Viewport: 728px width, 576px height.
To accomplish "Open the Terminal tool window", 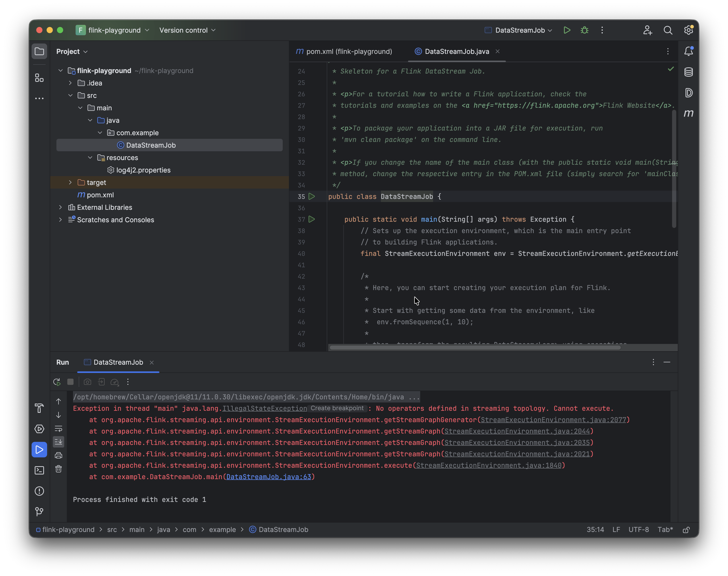I will coord(39,470).
